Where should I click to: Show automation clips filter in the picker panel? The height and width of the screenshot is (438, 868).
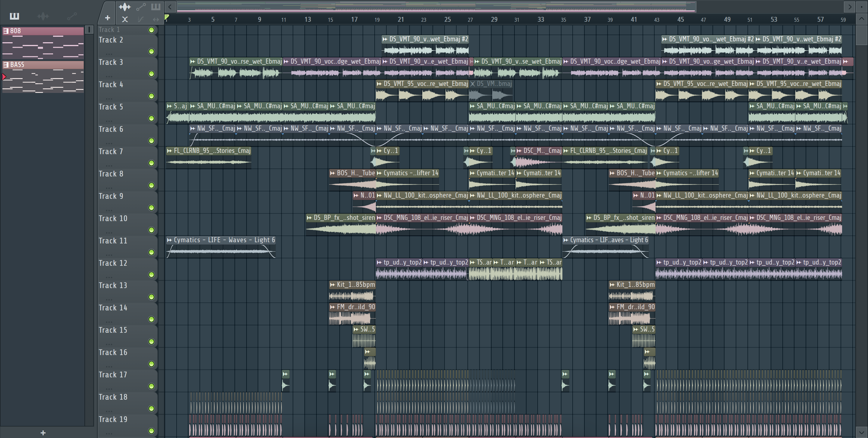72,16
